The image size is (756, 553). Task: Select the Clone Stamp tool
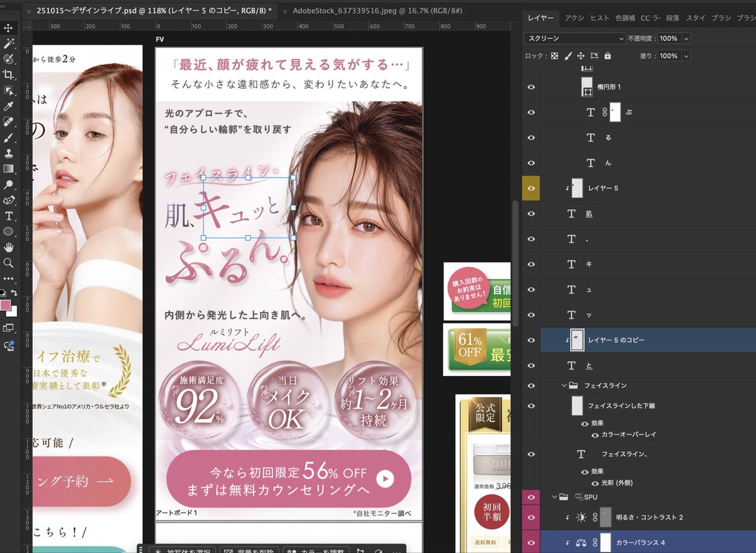pos(9,153)
